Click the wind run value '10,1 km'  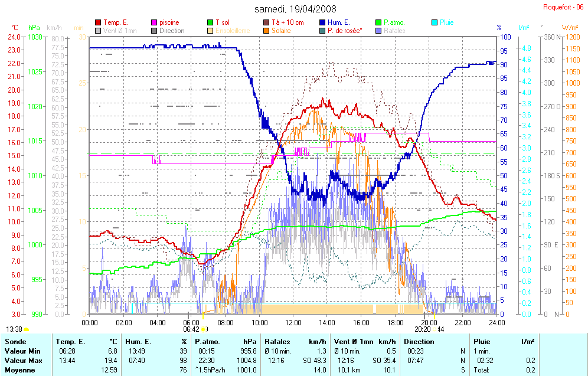point(349,370)
